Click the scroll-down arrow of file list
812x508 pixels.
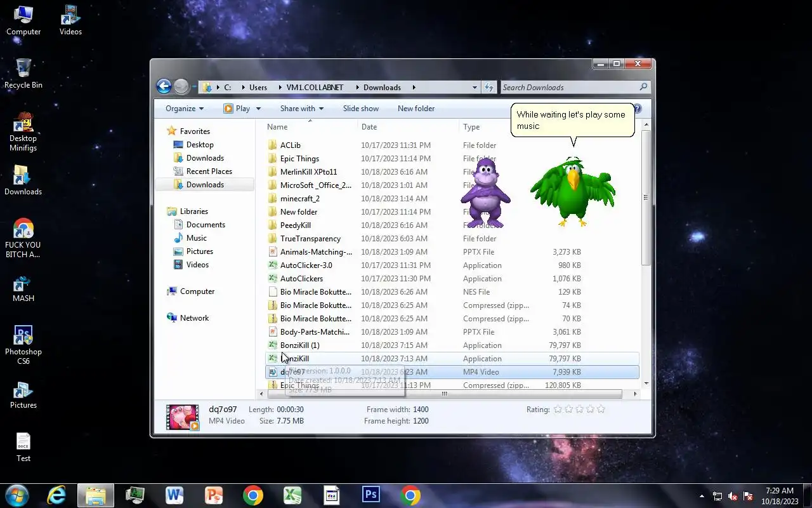(x=646, y=383)
